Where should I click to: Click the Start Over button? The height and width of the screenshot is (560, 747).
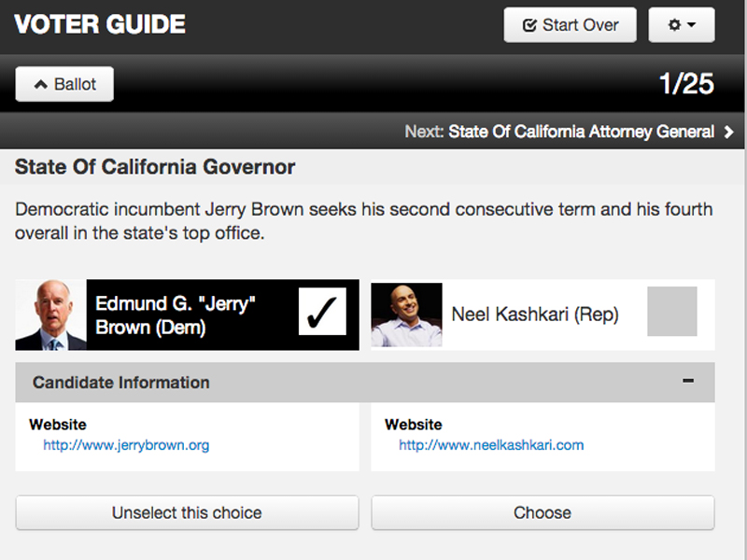[x=570, y=25]
